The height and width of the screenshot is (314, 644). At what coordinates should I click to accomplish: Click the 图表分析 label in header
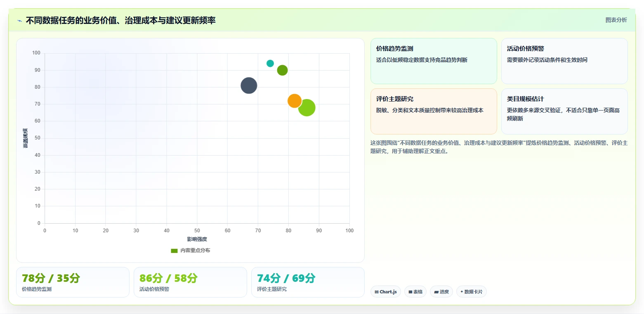pos(616,20)
